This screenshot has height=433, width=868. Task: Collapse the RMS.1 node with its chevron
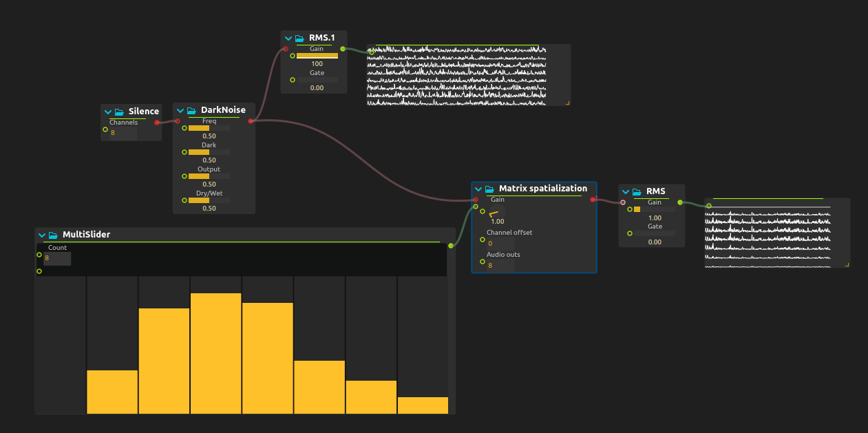[288, 39]
